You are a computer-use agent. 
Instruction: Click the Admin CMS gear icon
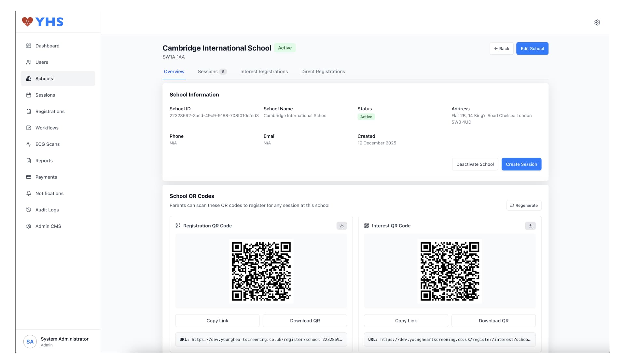point(29,226)
